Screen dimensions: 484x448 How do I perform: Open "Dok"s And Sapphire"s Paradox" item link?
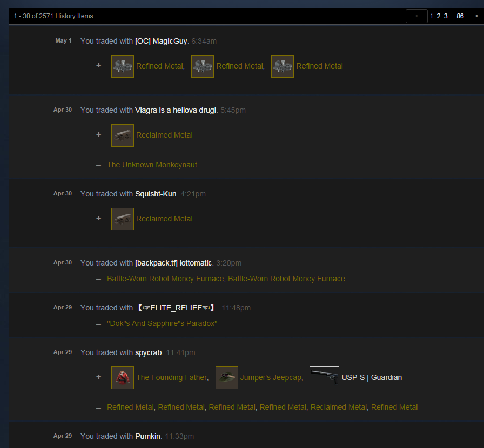(162, 323)
